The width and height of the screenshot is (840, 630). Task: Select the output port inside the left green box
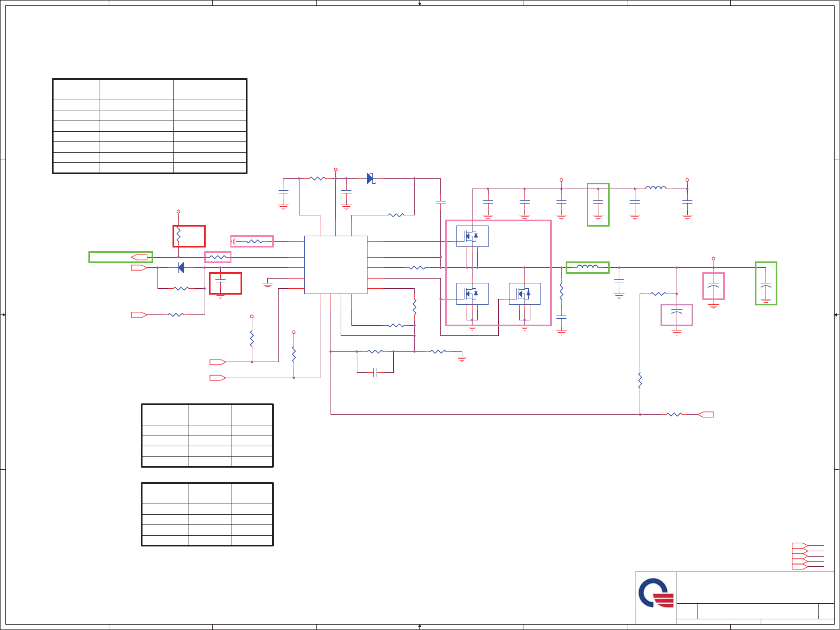(x=139, y=257)
